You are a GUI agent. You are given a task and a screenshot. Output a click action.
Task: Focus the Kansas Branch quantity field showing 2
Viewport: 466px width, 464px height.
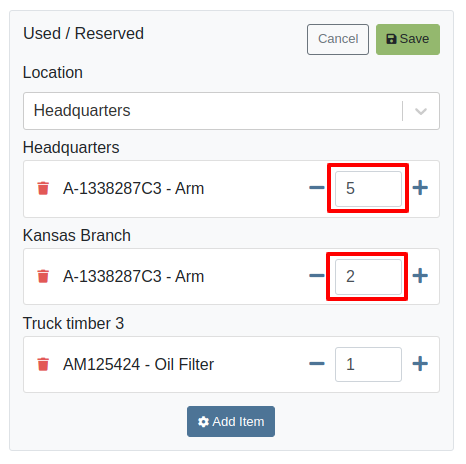(368, 277)
